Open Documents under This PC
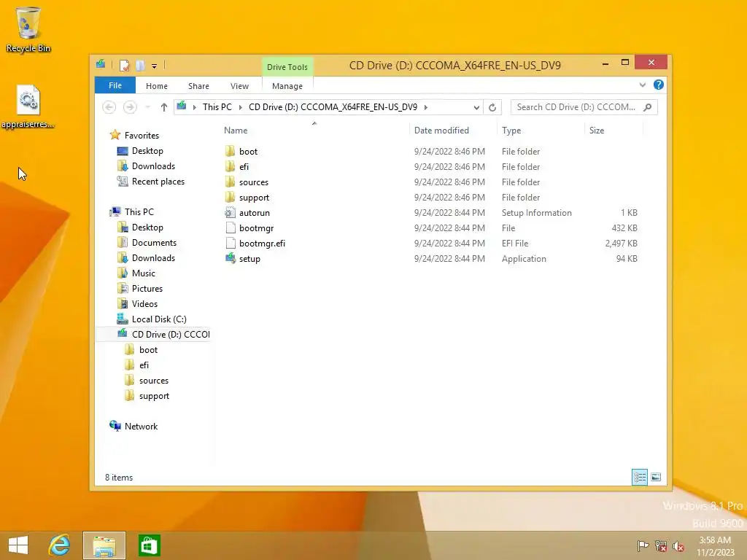Screen dimensions: 747x560 pyautogui.click(x=154, y=243)
